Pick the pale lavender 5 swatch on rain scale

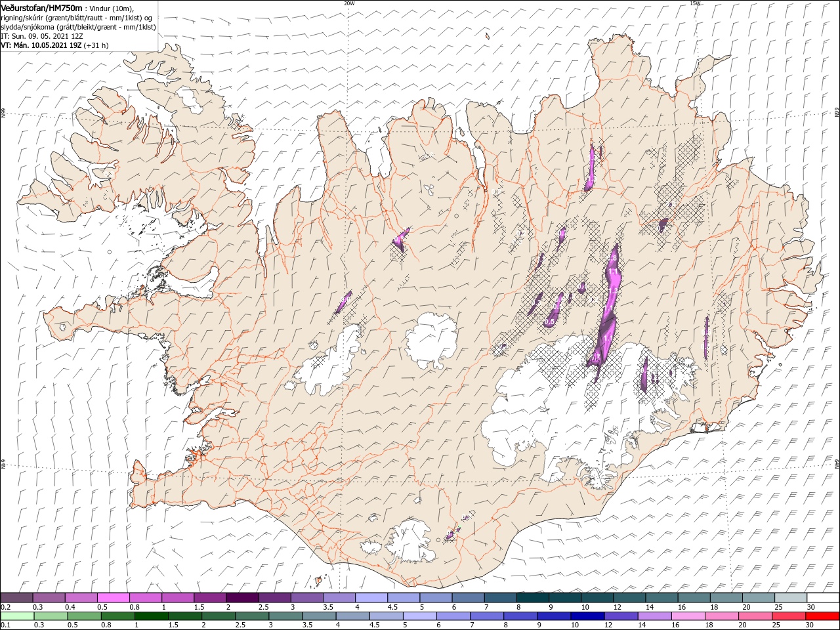[x=420, y=616]
